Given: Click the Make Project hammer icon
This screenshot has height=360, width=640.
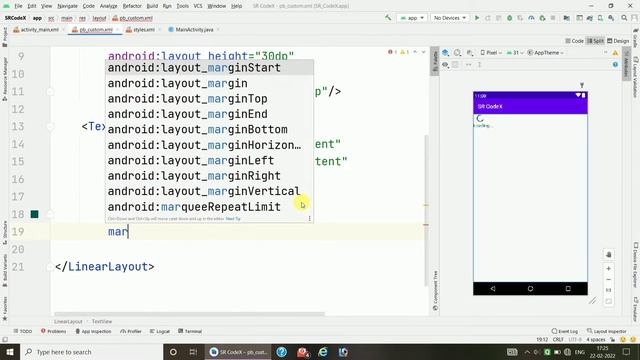Looking at the screenshot, I should pos(388,18).
